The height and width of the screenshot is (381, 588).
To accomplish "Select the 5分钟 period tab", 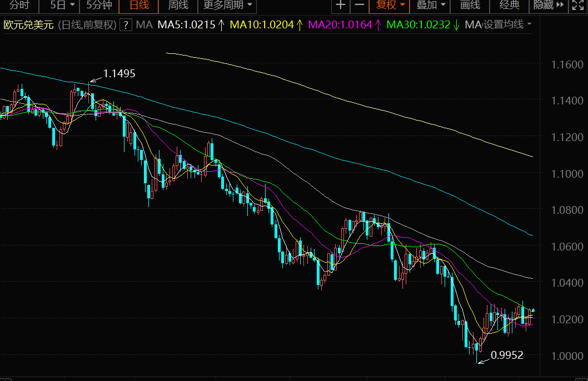I will (99, 5).
